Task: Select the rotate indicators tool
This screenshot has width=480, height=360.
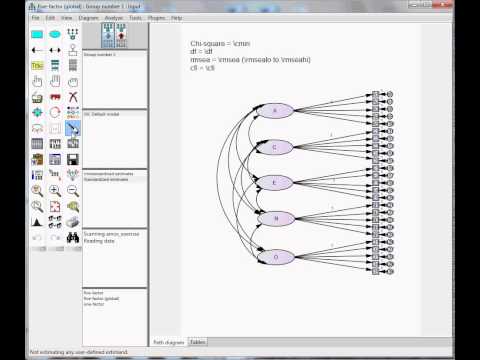Action: (x=55, y=113)
